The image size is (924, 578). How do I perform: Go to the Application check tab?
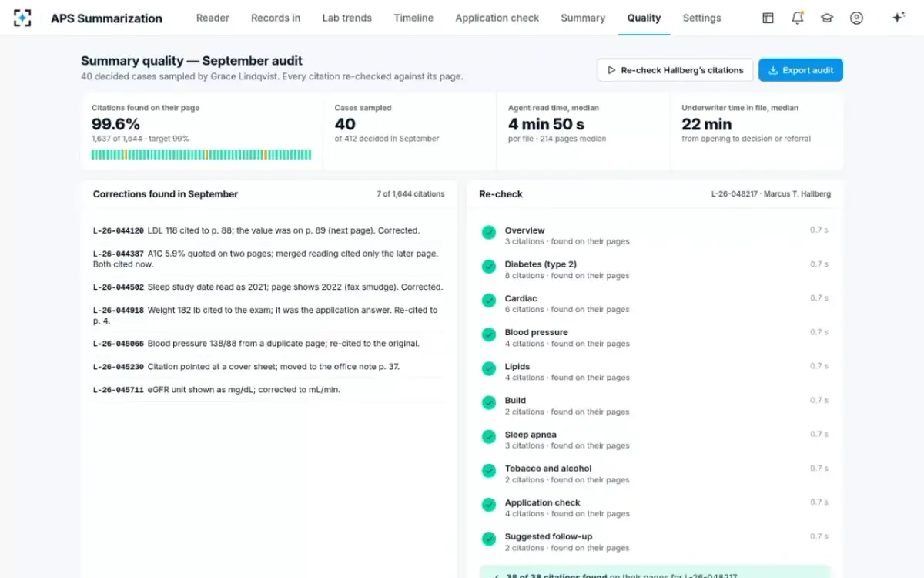[x=497, y=18]
